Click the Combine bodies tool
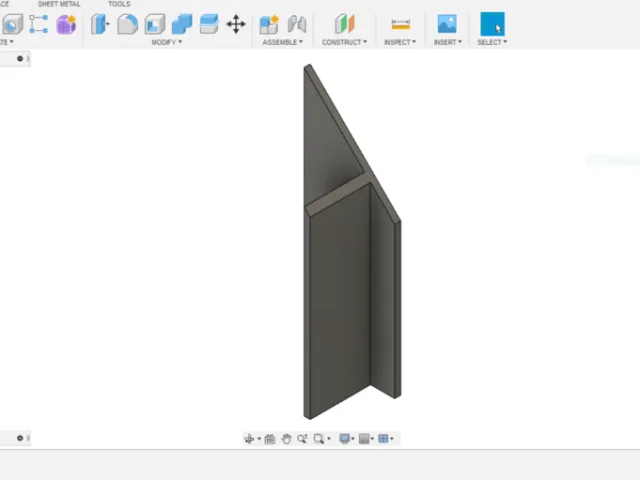 point(182,24)
